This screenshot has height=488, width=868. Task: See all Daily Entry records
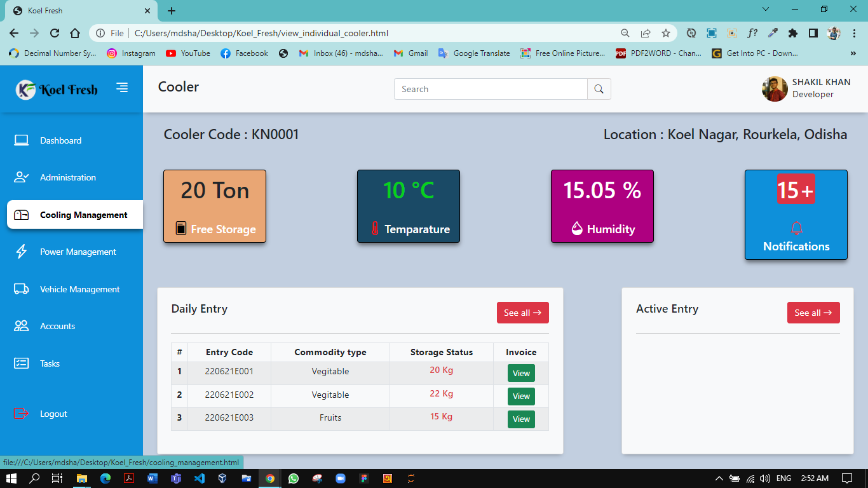tap(522, 313)
